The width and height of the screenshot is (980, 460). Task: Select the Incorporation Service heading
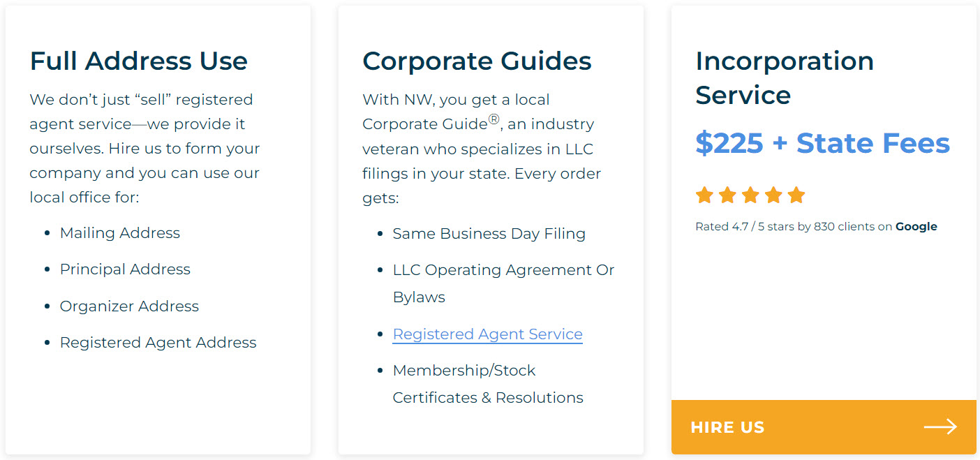(x=785, y=77)
